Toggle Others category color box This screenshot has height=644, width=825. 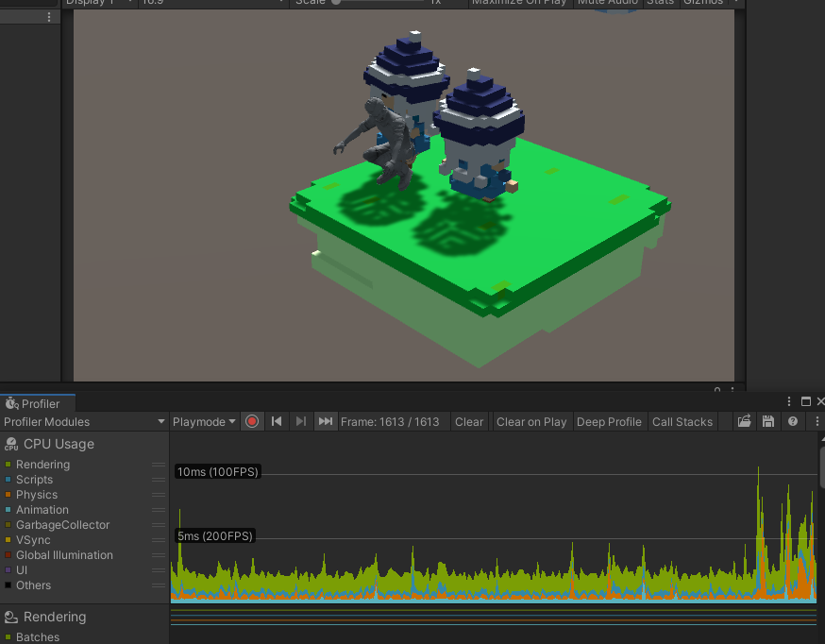pos(8,585)
